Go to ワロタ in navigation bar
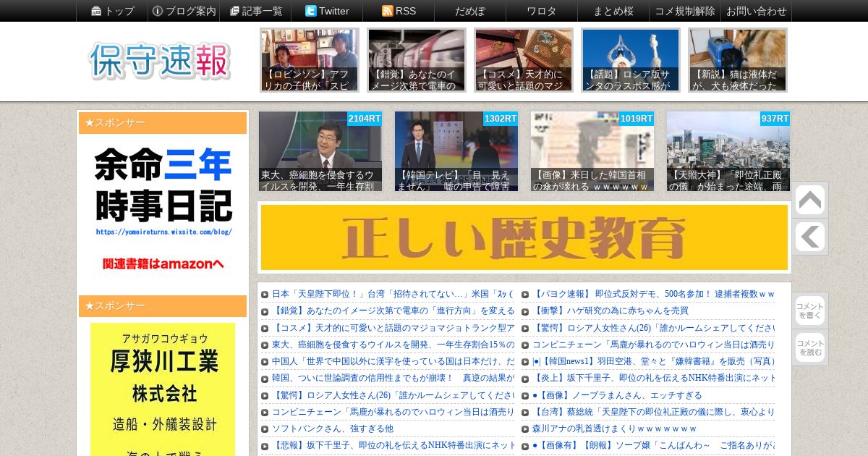868x456 pixels. 542,11
